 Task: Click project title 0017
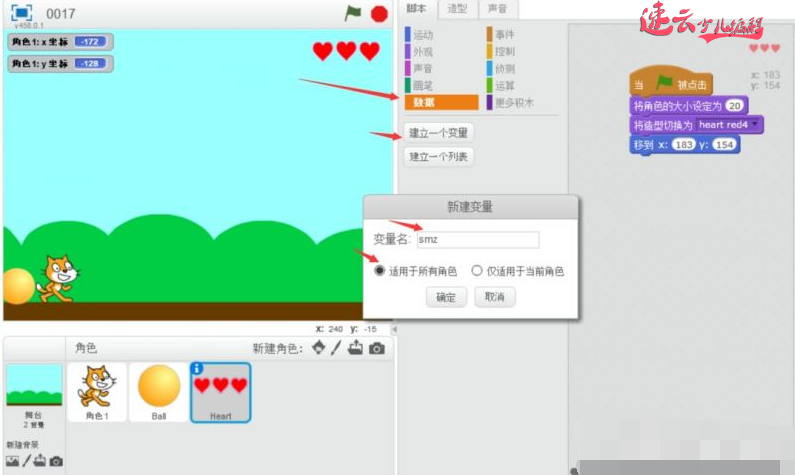tap(60, 14)
